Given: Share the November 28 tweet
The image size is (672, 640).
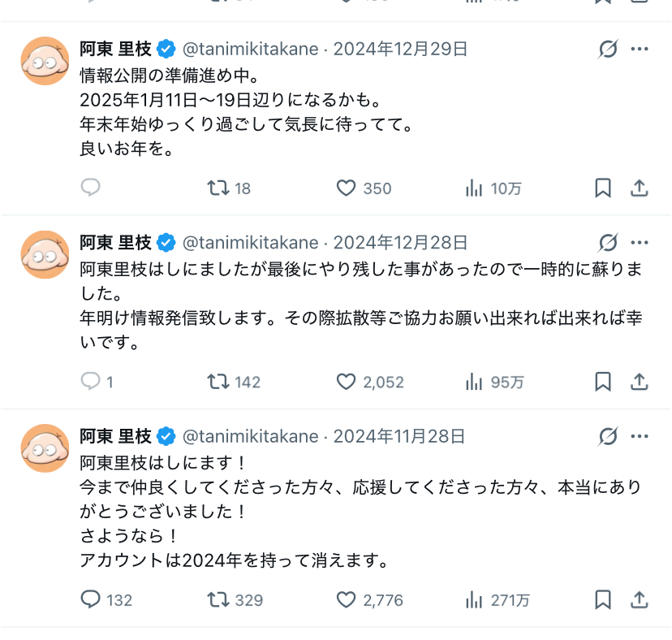Looking at the screenshot, I should tap(640, 600).
